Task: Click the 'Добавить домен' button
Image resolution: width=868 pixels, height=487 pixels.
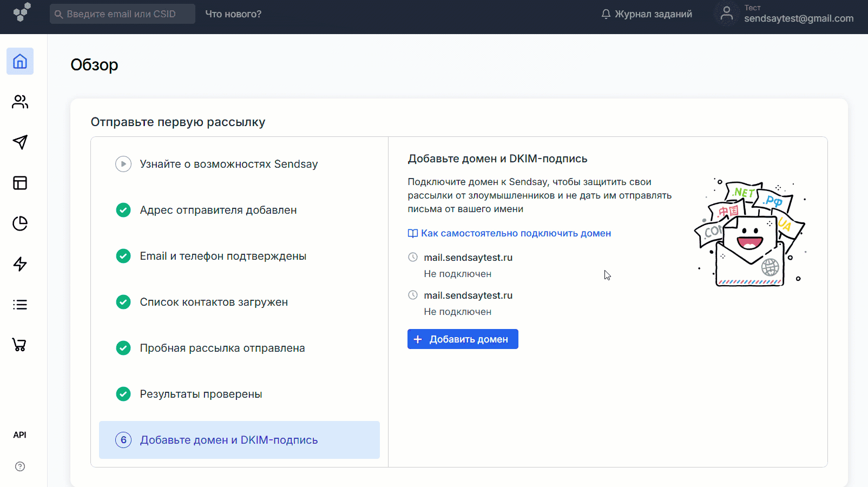Action: point(463,339)
